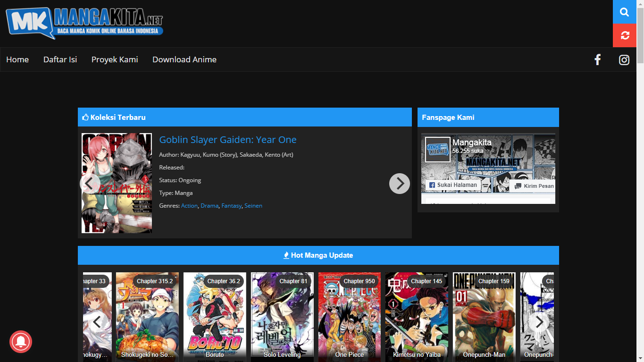Click the 56.255 suka like count
This screenshot has height=362, width=644.
click(x=468, y=151)
